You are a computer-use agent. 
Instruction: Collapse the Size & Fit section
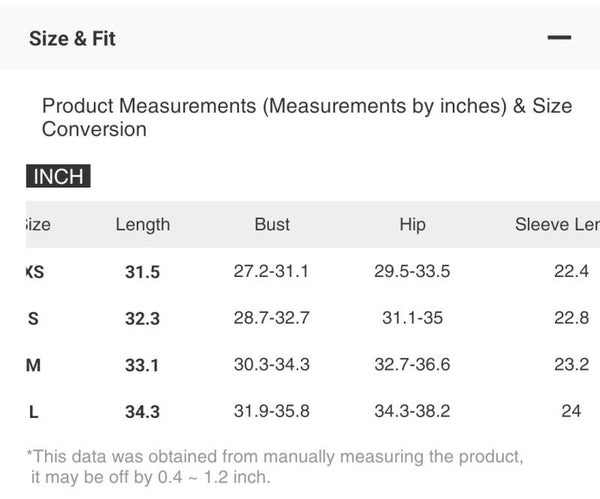[x=559, y=38]
